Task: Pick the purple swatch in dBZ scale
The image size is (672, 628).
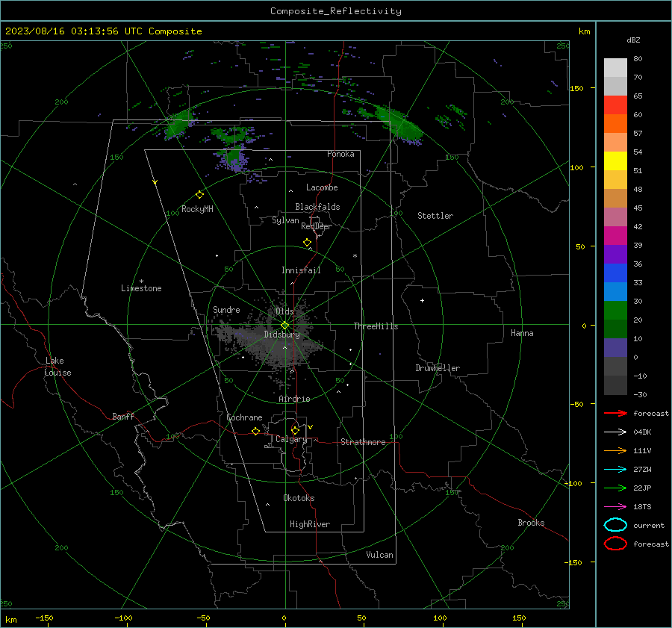Action: pyautogui.click(x=615, y=254)
